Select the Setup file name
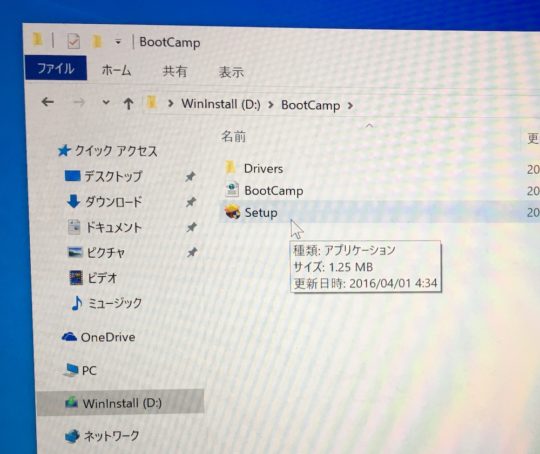The image size is (540, 454). [x=261, y=213]
